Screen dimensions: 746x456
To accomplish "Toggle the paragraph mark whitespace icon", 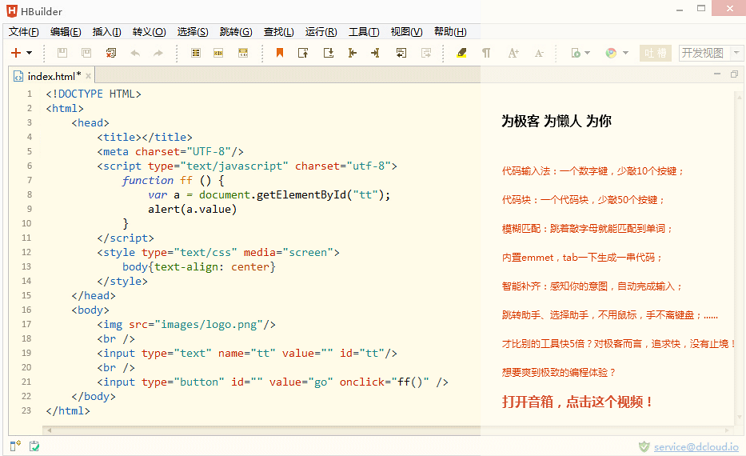I will coord(486,53).
